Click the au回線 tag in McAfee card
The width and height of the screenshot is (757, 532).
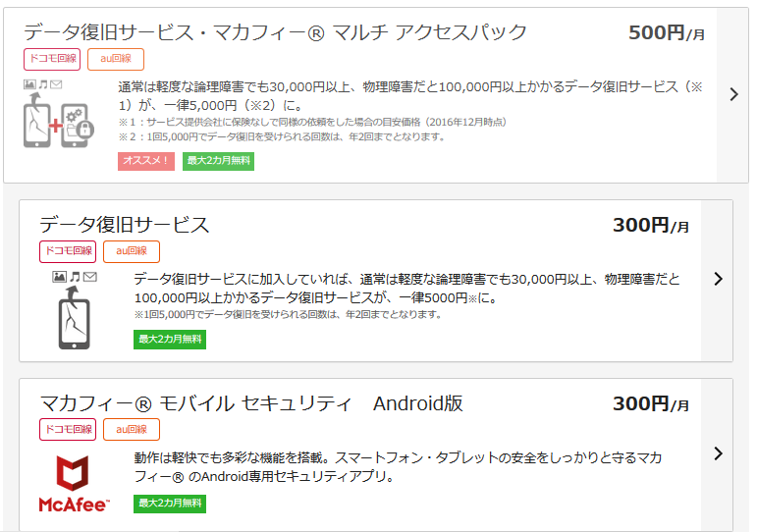point(132,429)
